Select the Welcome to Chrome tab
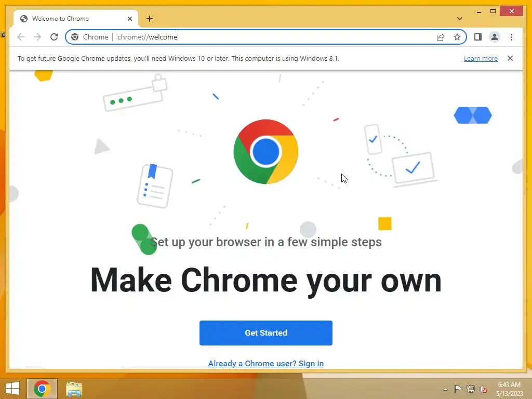This screenshot has height=399, width=532. coord(76,19)
